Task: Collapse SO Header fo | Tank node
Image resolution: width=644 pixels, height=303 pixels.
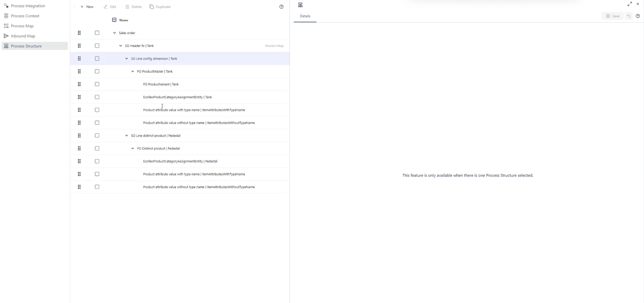Action: pyautogui.click(x=121, y=46)
